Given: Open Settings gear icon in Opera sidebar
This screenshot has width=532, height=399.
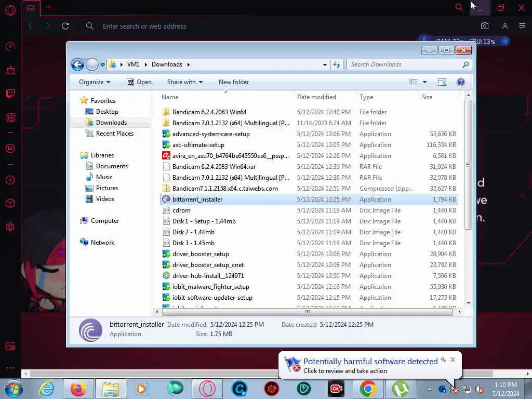Looking at the screenshot, I should pyautogui.click(x=10, y=227).
